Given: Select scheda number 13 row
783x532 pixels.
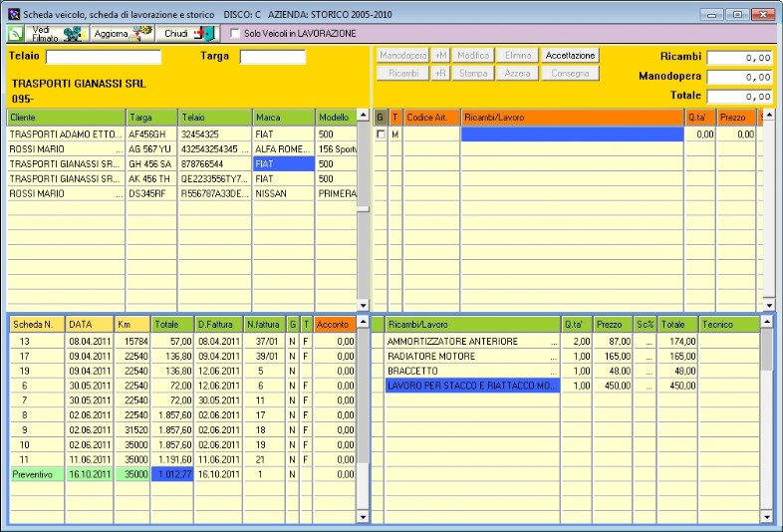Looking at the screenshot, I should pos(182,341).
